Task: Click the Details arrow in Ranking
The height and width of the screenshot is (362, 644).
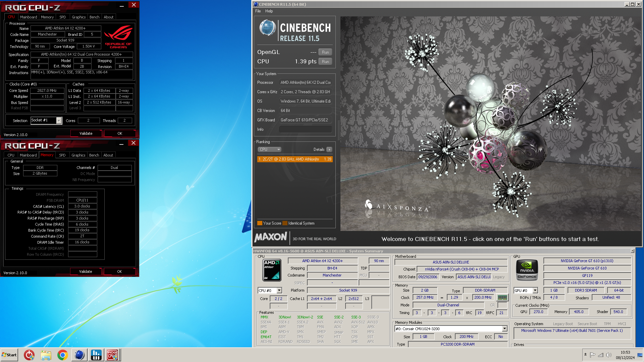Action: coord(329,149)
